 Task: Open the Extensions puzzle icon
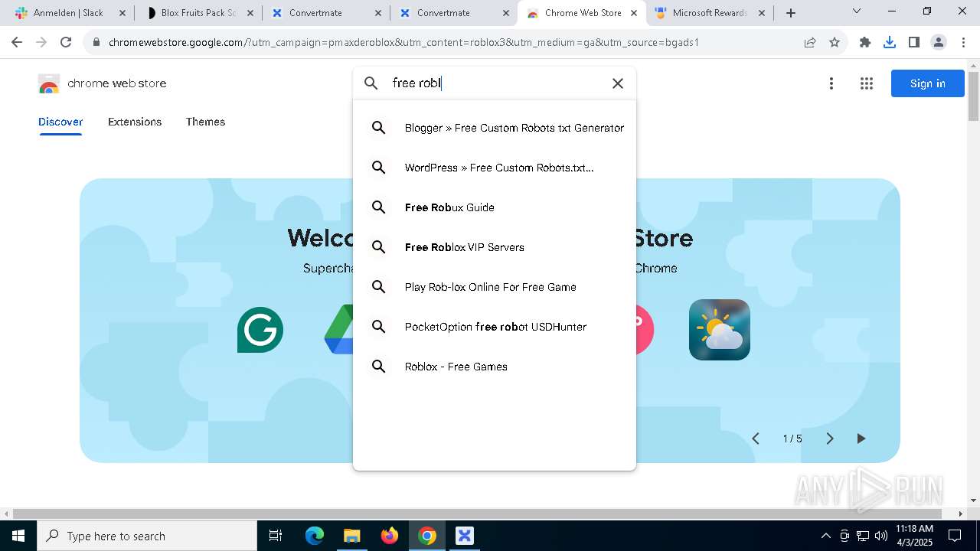[865, 42]
